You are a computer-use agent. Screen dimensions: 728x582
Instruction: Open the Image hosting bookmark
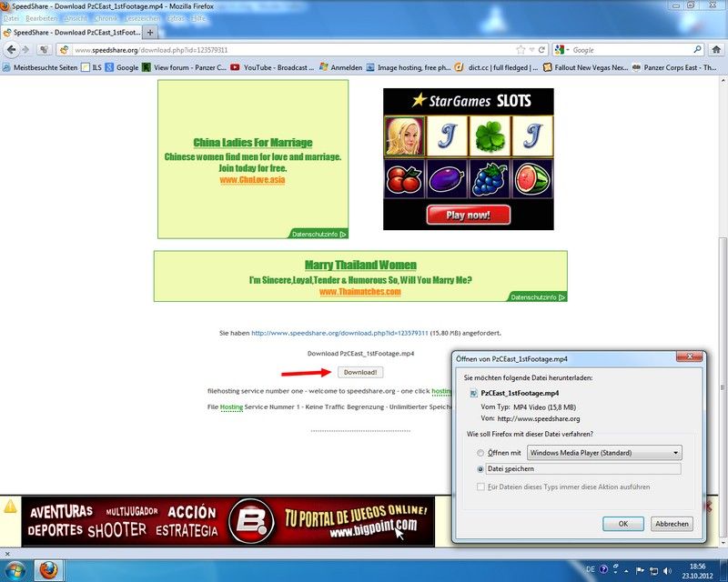(x=408, y=67)
